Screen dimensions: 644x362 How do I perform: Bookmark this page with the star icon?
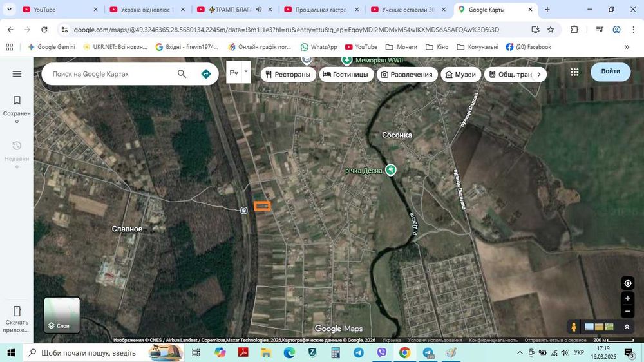point(551,30)
